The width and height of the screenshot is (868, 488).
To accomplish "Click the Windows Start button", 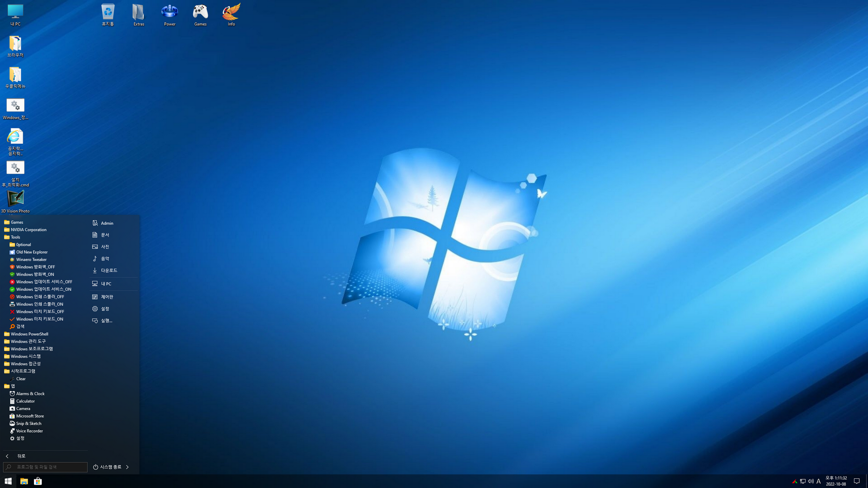I will pyautogui.click(x=8, y=481).
